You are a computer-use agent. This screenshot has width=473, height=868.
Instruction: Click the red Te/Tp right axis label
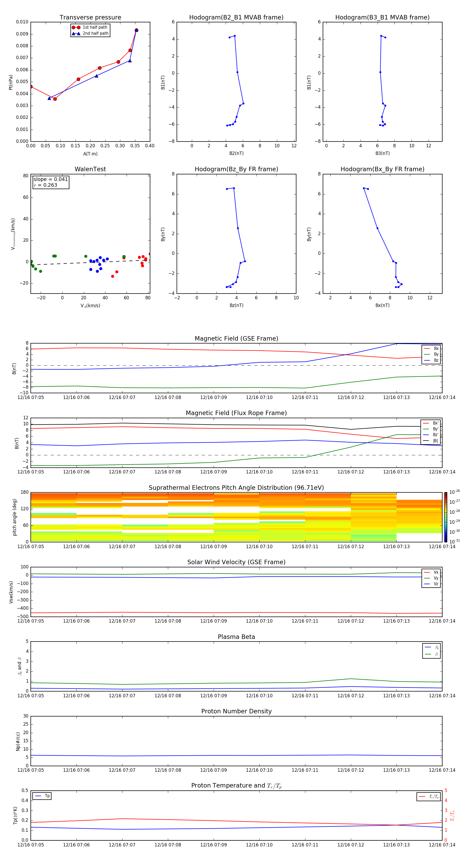point(453,815)
